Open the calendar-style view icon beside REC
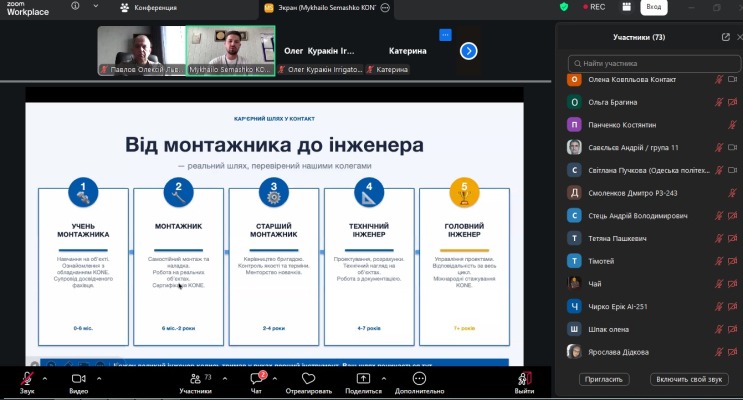This screenshot has height=400, width=743. coord(626,7)
